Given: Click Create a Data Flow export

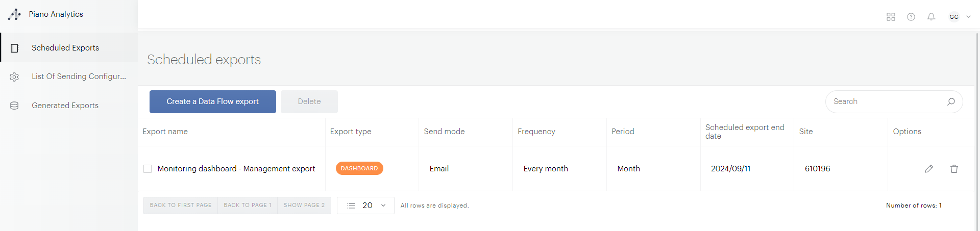Looking at the screenshot, I should pos(213,101).
